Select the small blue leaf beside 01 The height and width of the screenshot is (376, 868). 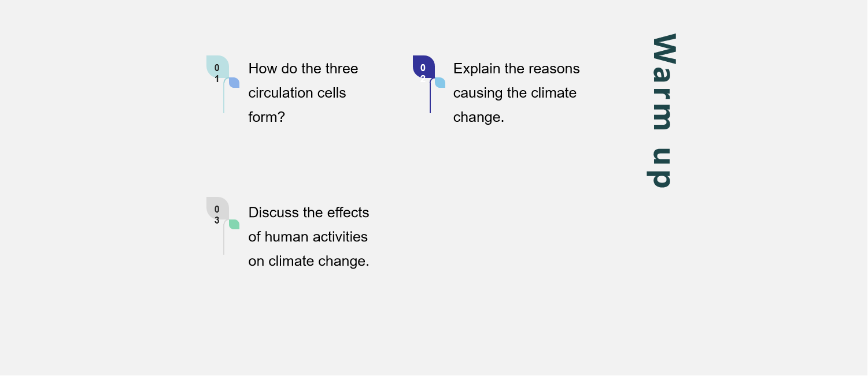click(x=234, y=83)
